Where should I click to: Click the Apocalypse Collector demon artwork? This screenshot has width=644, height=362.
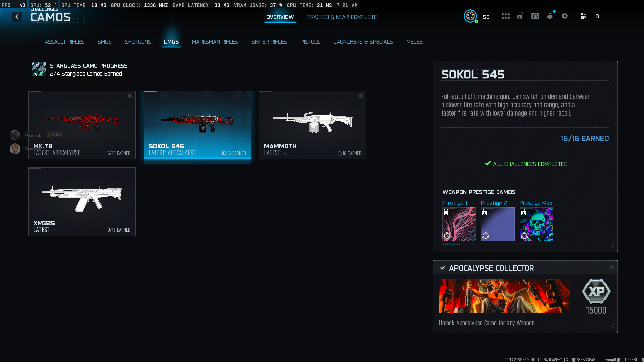tap(504, 296)
